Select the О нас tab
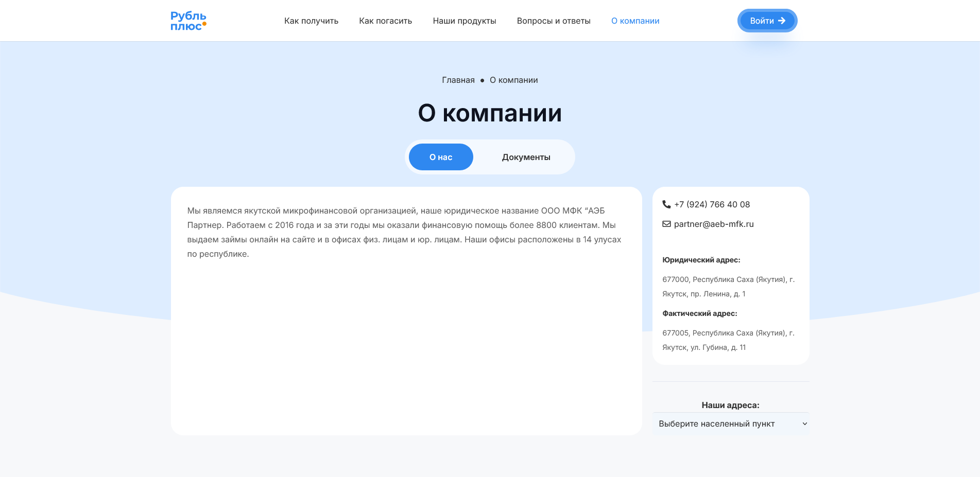Screen dimensions: 980x477 441,157
